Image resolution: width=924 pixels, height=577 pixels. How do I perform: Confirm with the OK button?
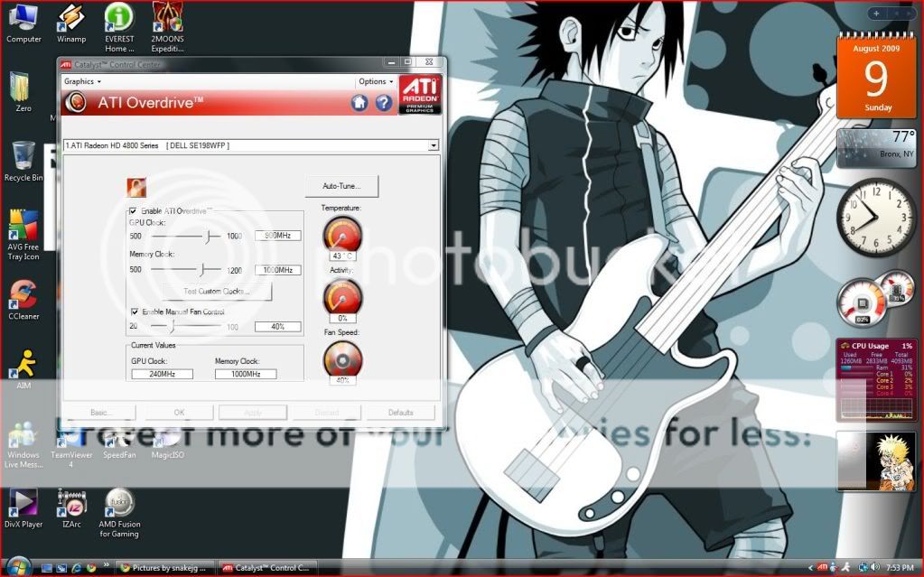click(179, 413)
